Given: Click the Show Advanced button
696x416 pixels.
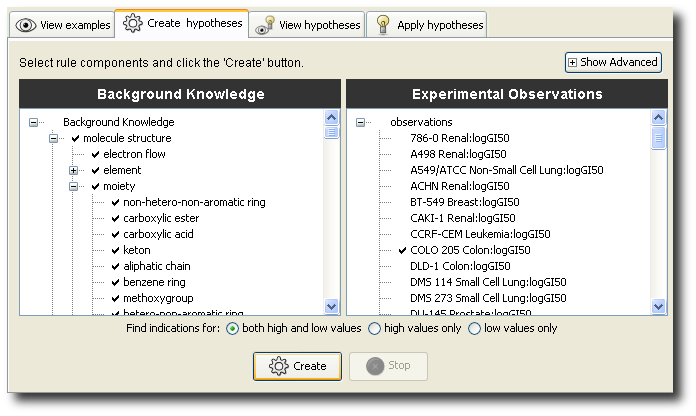Looking at the screenshot, I should tap(613, 62).
